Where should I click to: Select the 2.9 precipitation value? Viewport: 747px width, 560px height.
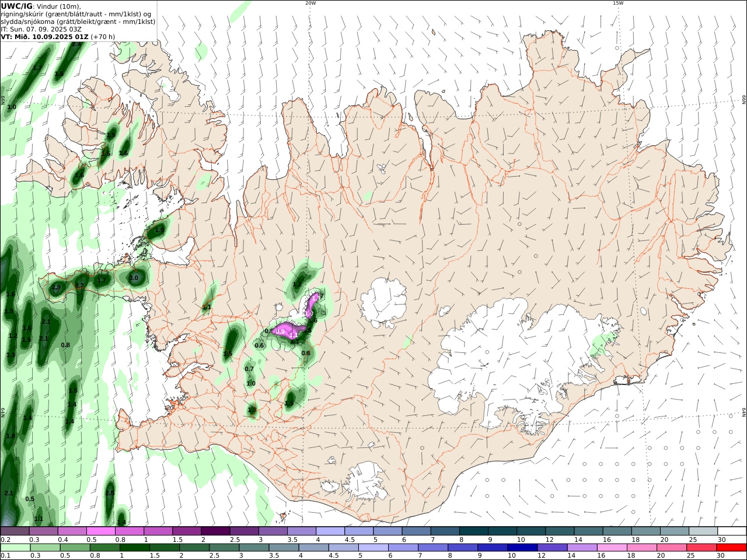pyautogui.click(x=57, y=287)
